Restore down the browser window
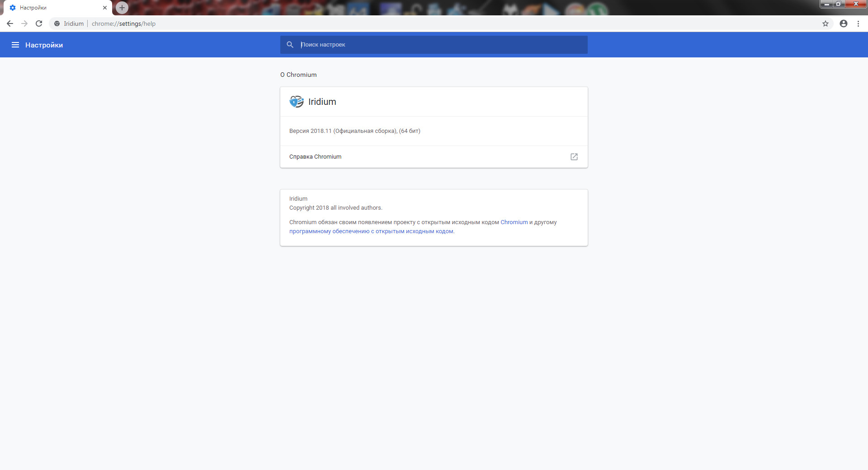Viewport: 868px width, 470px height. point(839,4)
